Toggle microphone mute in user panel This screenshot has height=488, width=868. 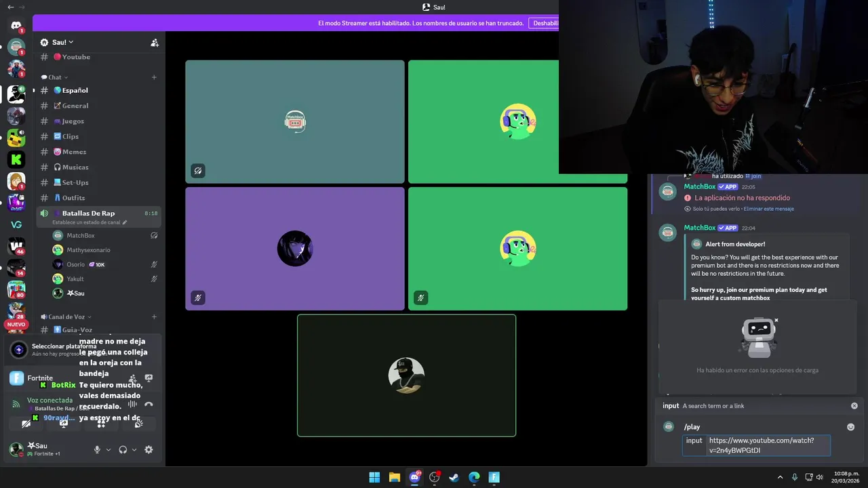coord(97,449)
